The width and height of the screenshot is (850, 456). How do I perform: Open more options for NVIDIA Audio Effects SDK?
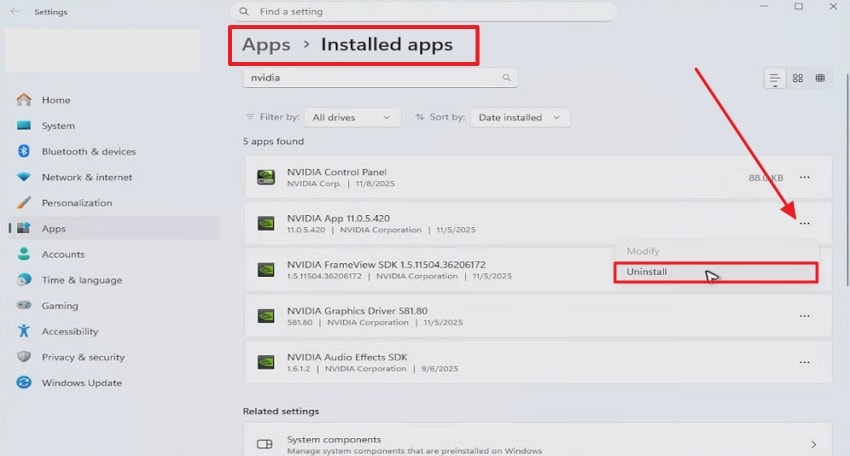coord(804,362)
